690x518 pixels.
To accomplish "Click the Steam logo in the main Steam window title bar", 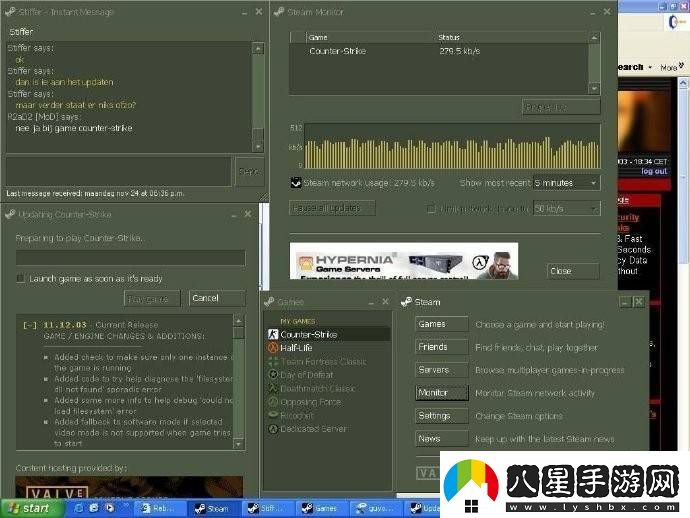I will pyautogui.click(x=406, y=302).
